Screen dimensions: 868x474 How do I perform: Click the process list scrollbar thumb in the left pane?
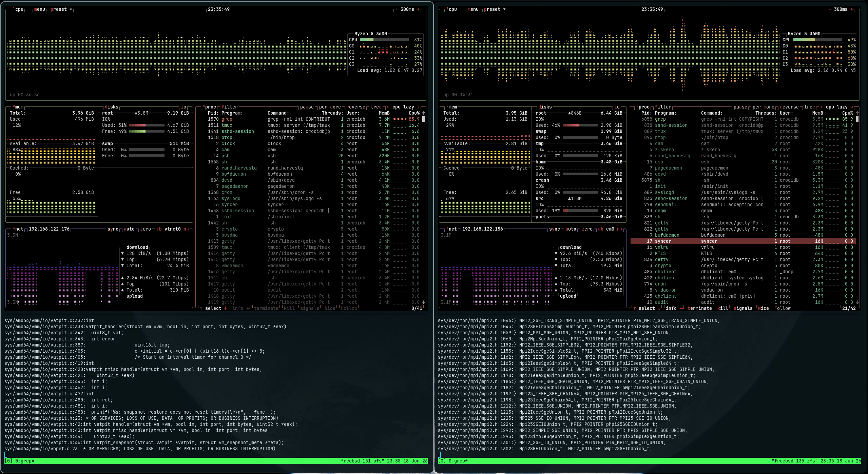click(x=424, y=119)
